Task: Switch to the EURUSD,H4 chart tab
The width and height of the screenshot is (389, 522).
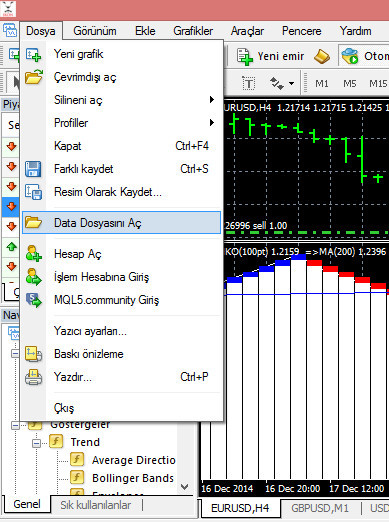Action: (240, 508)
